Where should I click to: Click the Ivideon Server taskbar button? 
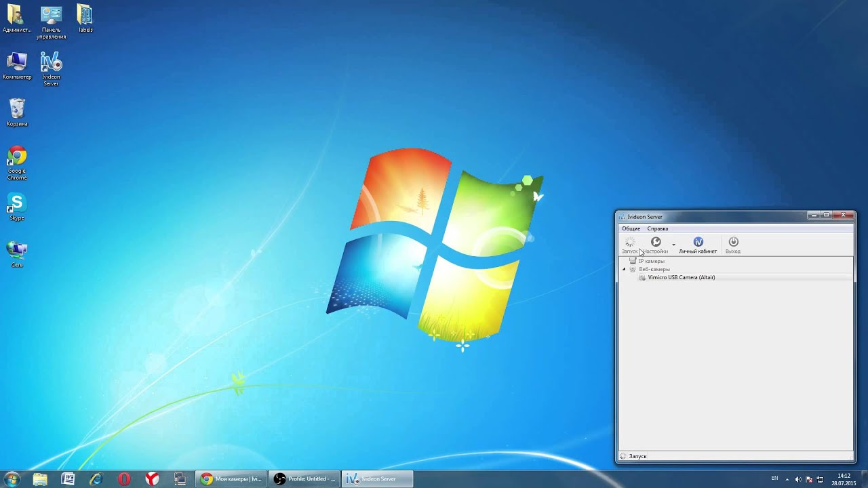[378, 479]
